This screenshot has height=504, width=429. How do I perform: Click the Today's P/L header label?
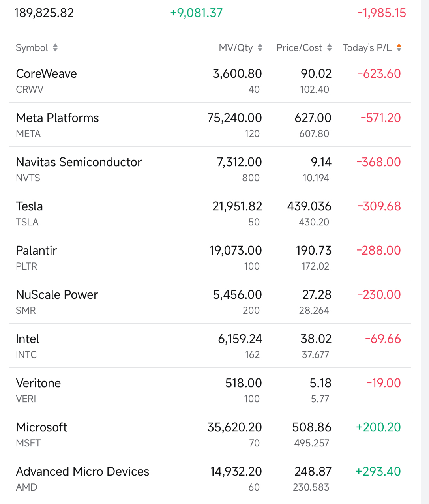point(367,48)
